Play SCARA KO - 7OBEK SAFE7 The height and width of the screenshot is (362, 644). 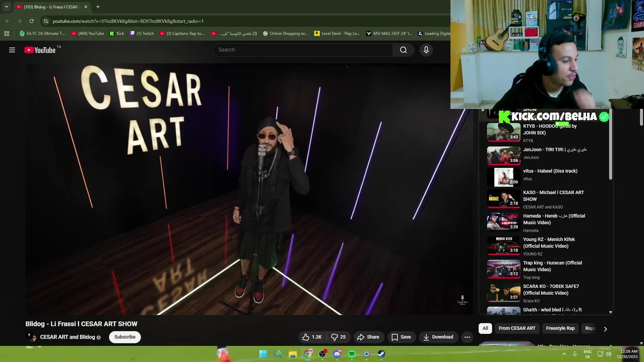[545, 293]
